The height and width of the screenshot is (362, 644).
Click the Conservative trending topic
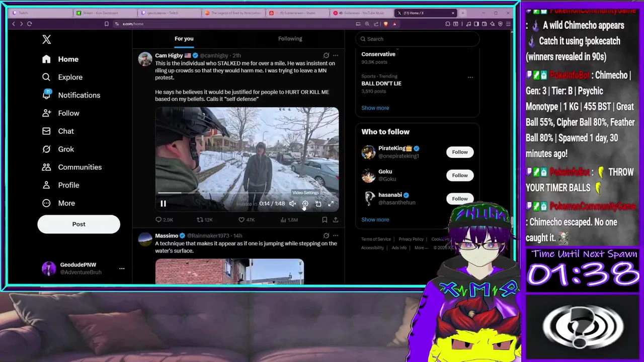pos(378,54)
